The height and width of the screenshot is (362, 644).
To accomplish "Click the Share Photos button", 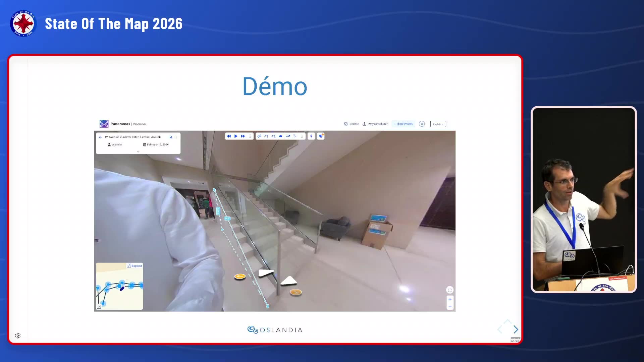I will click(x=404, y=124).
